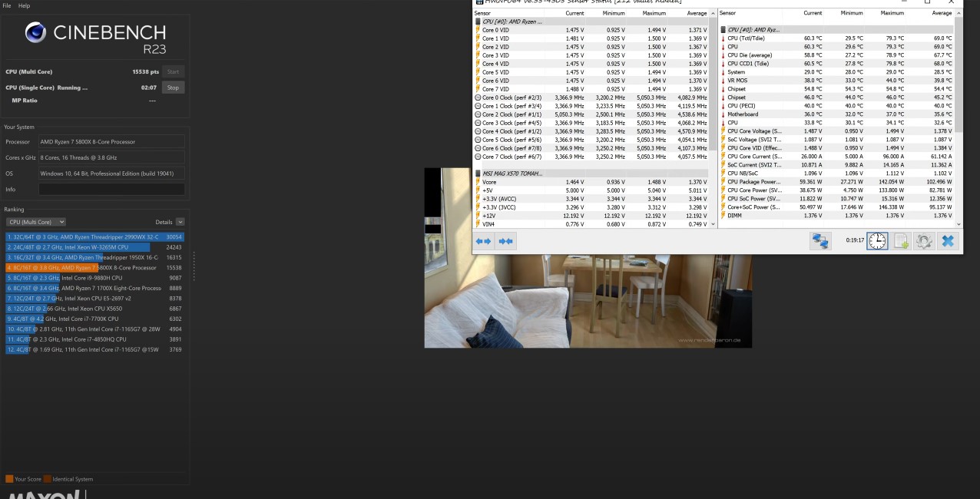Click the collapse-columns arrows icon in HWiNFO
Viewport: 980px width, 499px height.
click(505, 241)
